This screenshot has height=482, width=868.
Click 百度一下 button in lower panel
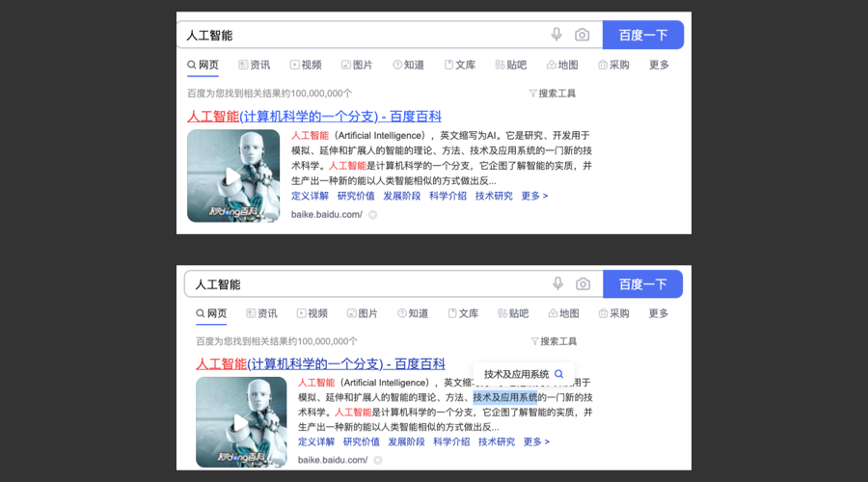(642, 283)
